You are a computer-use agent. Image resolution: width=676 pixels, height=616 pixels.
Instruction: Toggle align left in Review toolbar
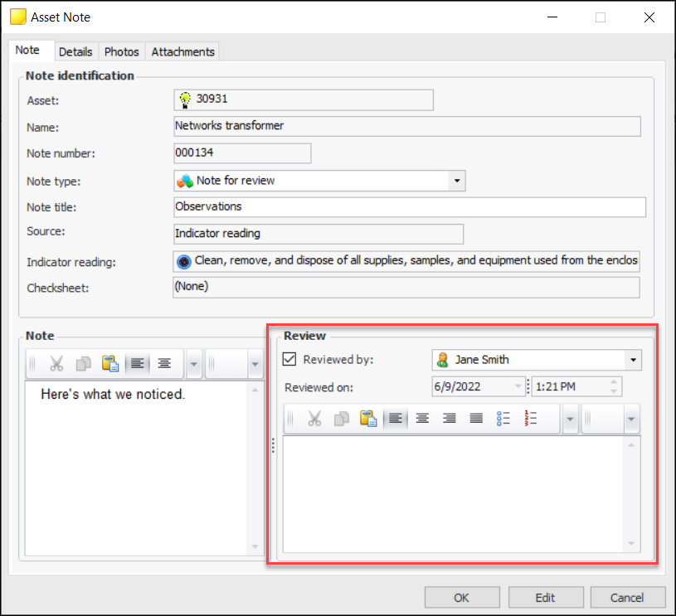[396, 419]
